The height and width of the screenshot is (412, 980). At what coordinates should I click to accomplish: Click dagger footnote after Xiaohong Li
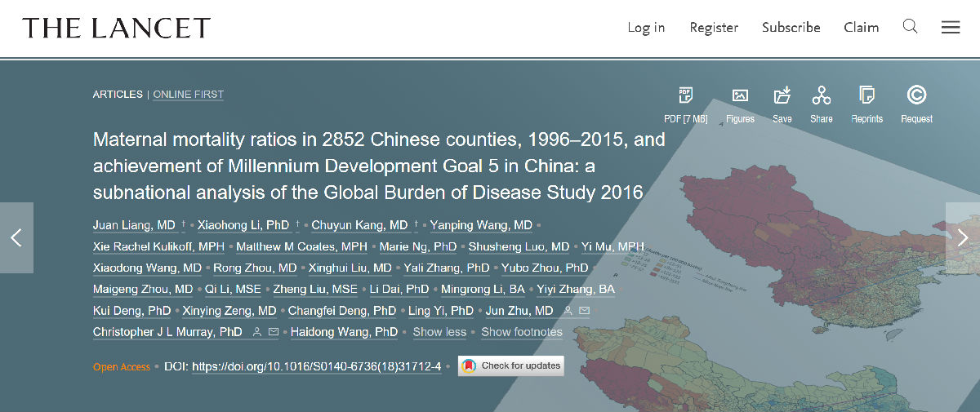point(297,223)
